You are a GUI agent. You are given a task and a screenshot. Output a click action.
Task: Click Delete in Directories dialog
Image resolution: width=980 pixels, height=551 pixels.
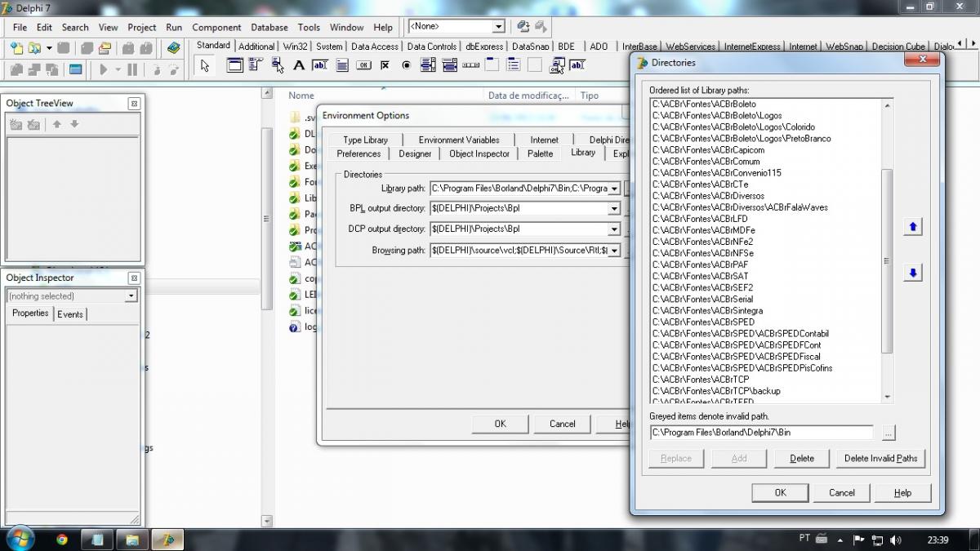pyautogui.click(x=802, y=458)
